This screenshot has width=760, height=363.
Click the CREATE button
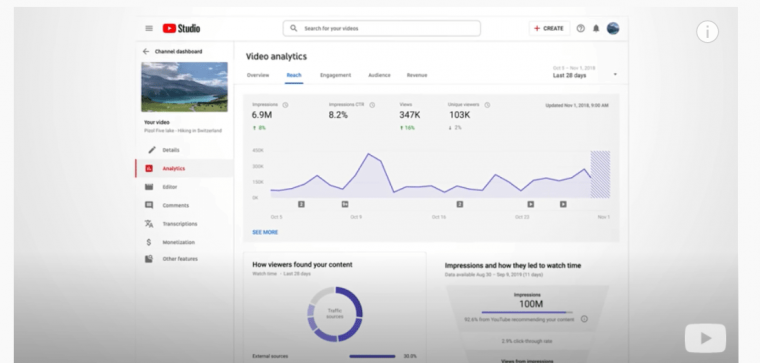pos(549,28)
